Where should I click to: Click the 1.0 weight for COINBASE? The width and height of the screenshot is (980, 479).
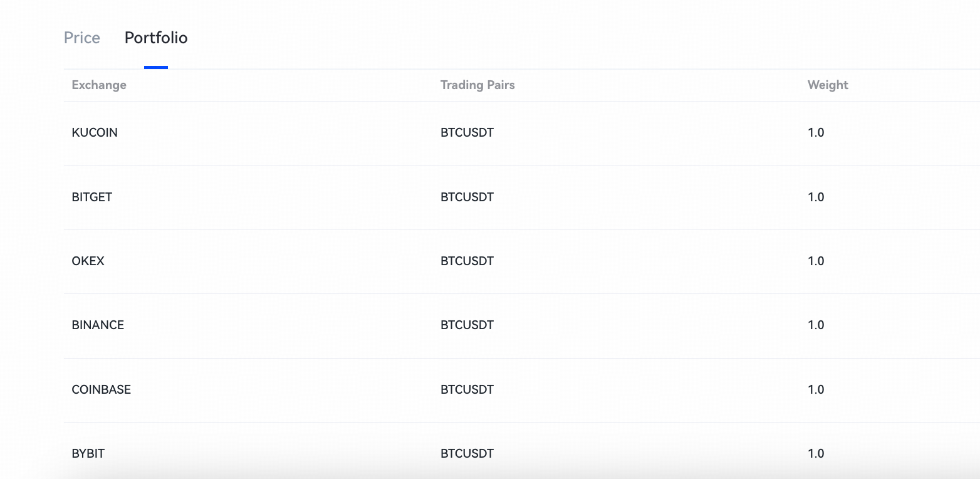pyautogui.click(x=816, y=389)
